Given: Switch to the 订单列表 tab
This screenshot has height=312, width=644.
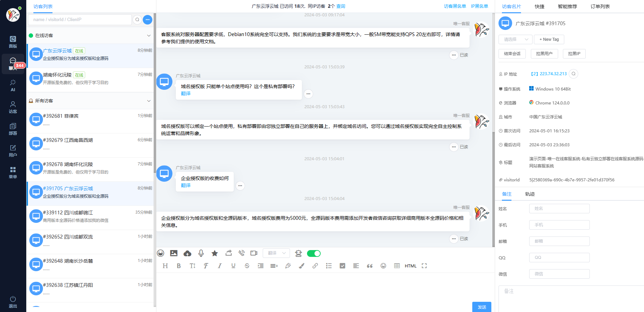Looking at the screenshot, I should click(x=600, y=6).
